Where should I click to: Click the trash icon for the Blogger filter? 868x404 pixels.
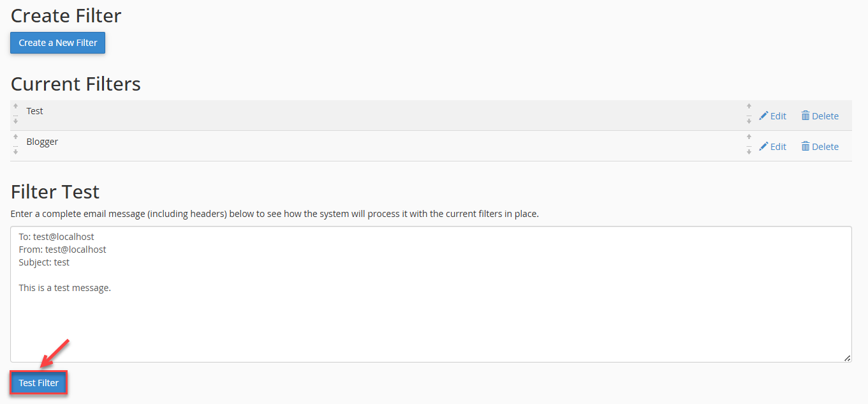(805, 146)
